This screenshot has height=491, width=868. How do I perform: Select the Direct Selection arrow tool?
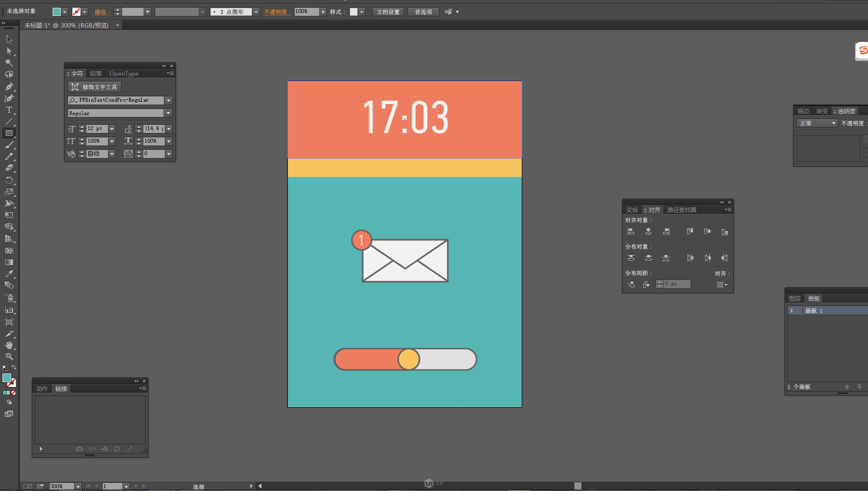click(9, 51)
